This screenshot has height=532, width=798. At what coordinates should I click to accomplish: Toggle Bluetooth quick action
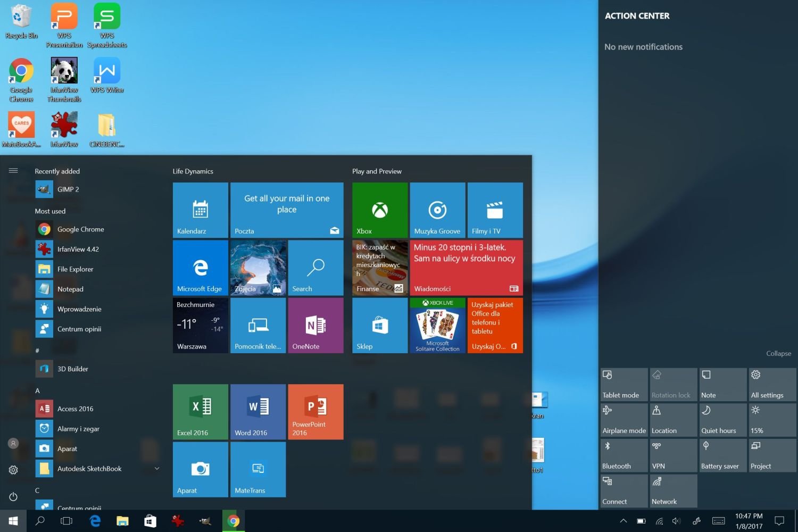tap(624, 455)
